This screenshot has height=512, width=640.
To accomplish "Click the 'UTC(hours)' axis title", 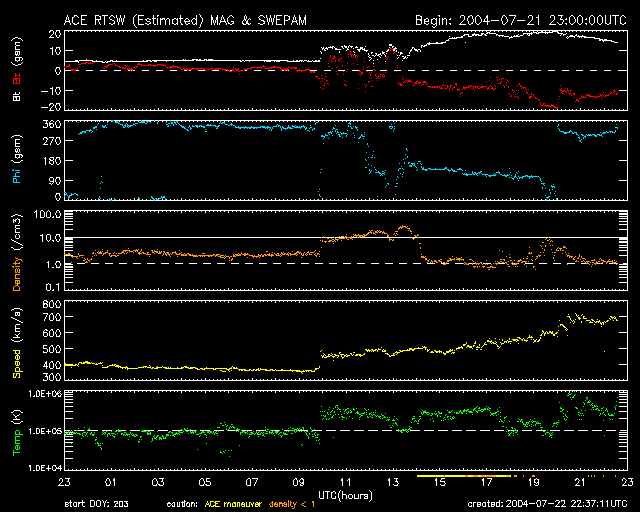I will (345, 496).
